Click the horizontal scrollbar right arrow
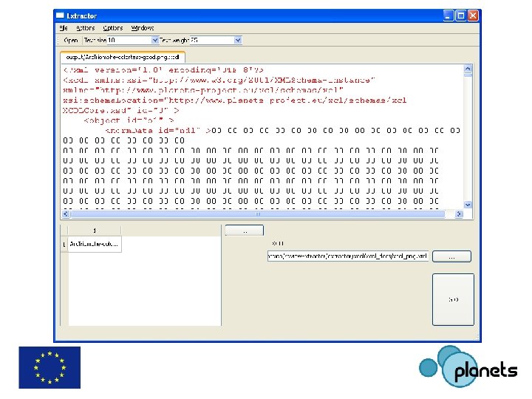 pyautogui.click(x=459, y=214)
